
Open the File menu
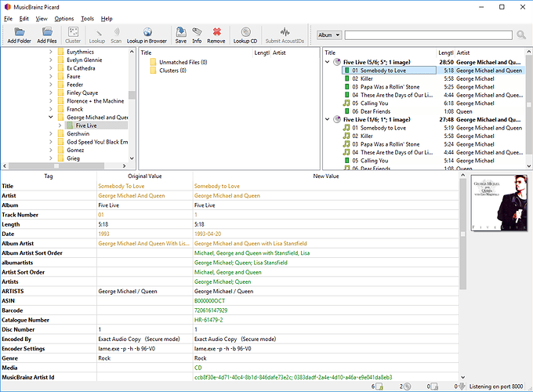pyautogui.click(x=8, y=19)
